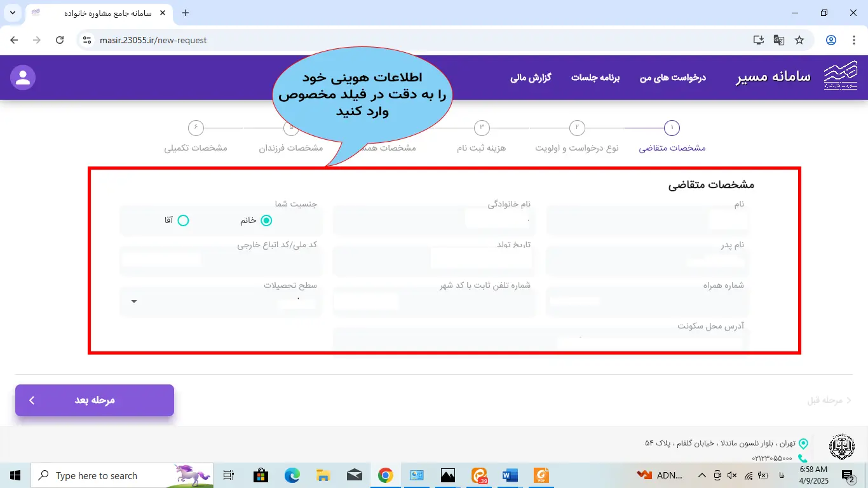Click the translate page icon
Viewport: 868px width, 488px height.
778,40
